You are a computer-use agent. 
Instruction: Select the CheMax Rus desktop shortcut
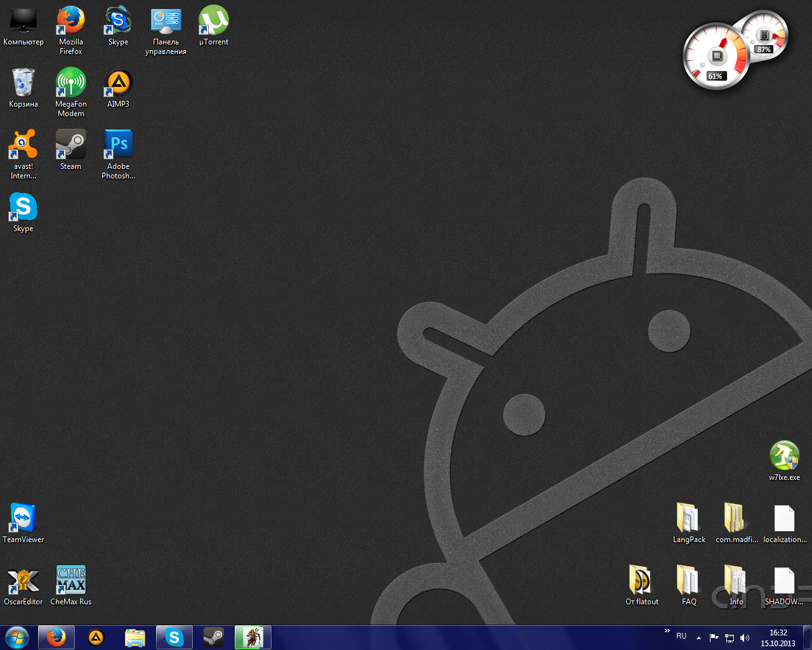pos(71,586)
